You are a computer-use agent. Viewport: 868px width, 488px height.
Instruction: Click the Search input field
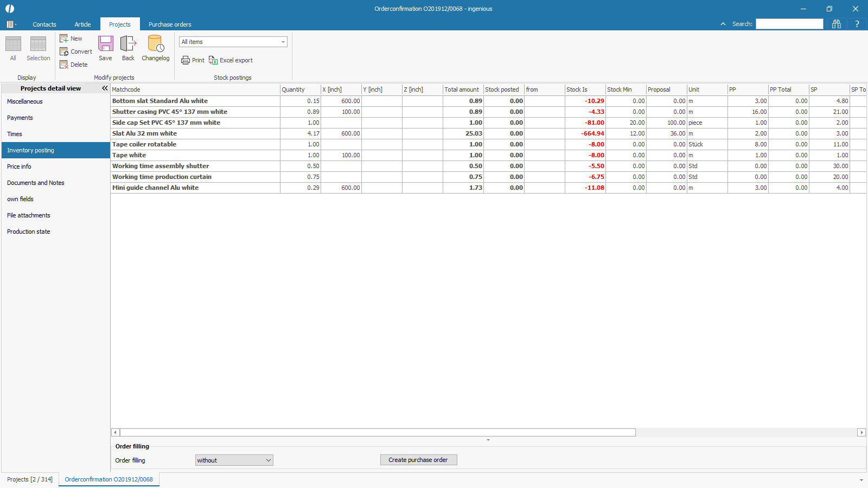point(789,24)
